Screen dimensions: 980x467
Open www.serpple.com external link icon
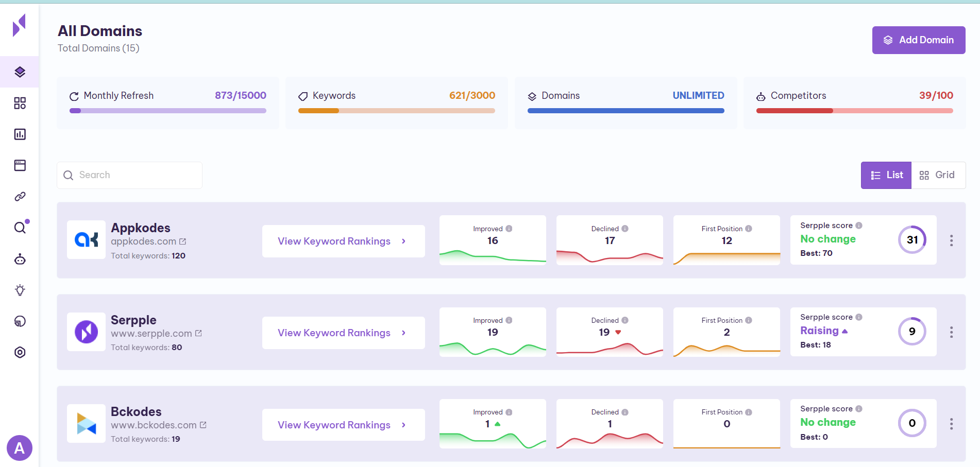198,333
